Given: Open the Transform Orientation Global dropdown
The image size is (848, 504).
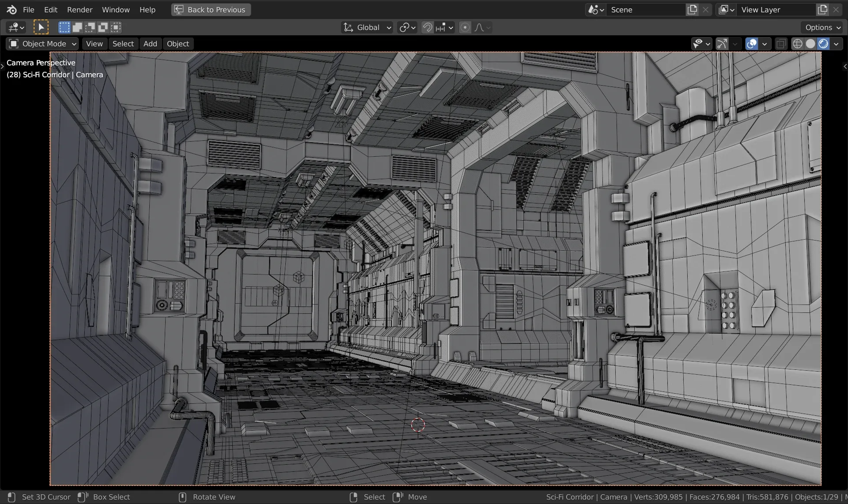Looking at the screenshot, I should [367, 27].
